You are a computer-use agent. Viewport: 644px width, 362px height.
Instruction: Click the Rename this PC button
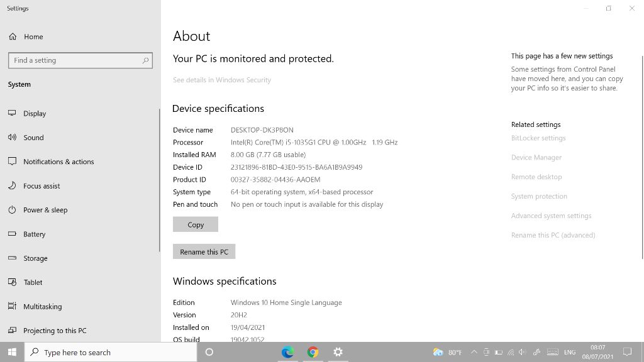(204, 251)
